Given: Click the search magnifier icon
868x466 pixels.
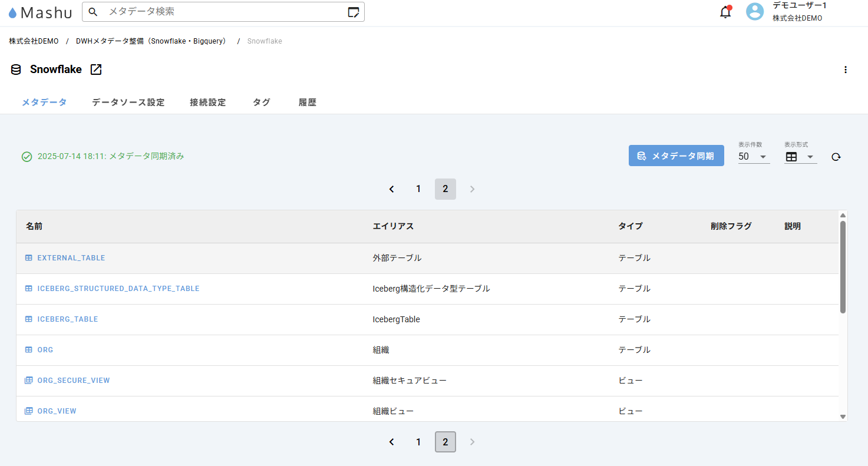Looking at the screenshot, I should coord(93,12).
